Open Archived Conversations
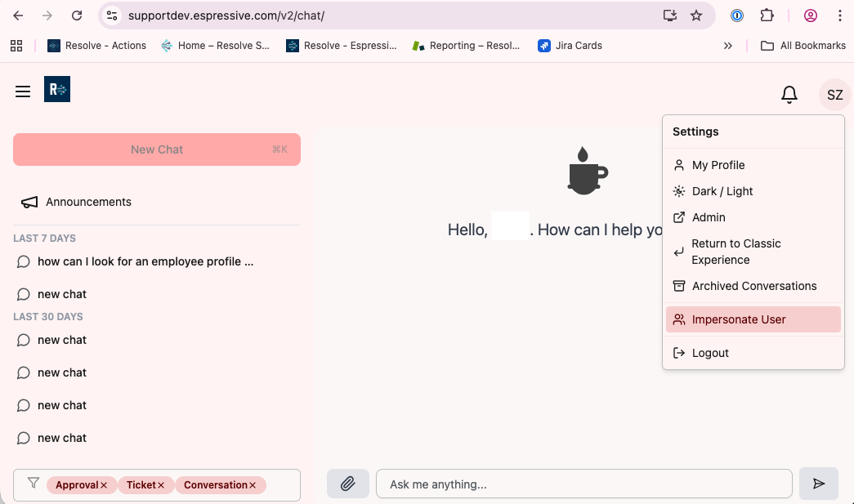Screen dimensions: 854x504 [753, 286]
